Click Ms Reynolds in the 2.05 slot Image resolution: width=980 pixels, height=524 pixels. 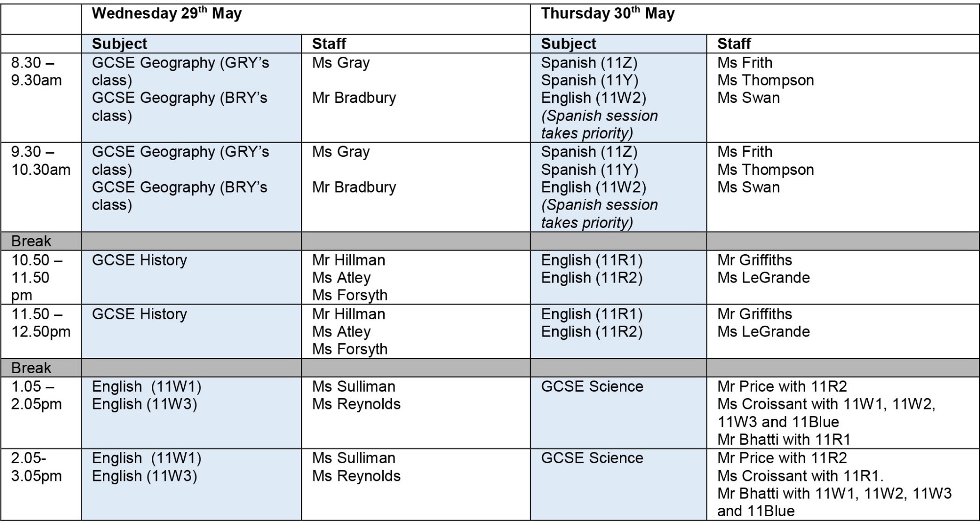click(356, 476)
